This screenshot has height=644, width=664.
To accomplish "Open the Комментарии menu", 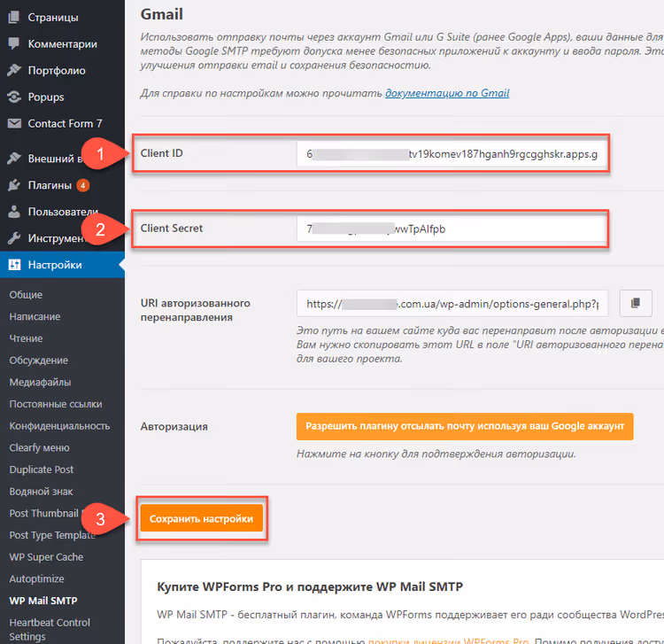I will point(62,44).
